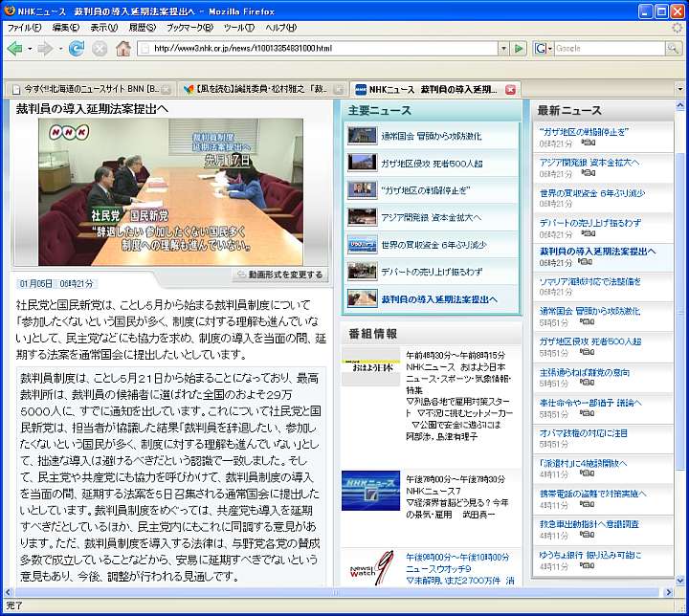This screenshot has height=616, width=689.
Task: Click the browser Back arrow button
Action: click(x=14, y=48)
